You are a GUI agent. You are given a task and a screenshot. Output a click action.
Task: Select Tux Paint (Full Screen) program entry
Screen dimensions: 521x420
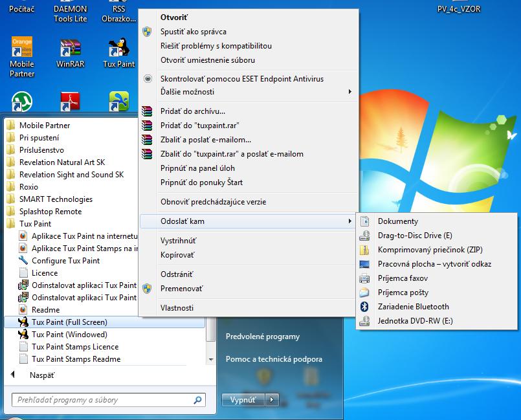[105, 322]
